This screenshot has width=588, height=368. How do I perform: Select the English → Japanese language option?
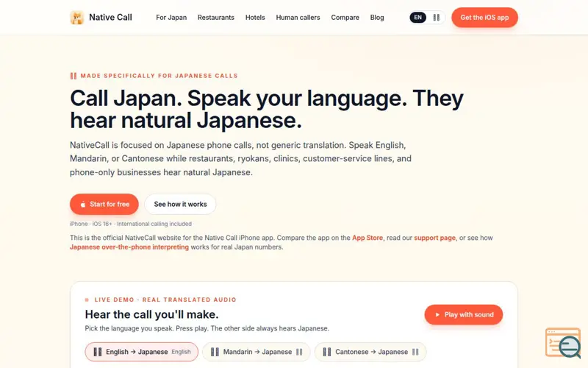[x=141, y=352]
